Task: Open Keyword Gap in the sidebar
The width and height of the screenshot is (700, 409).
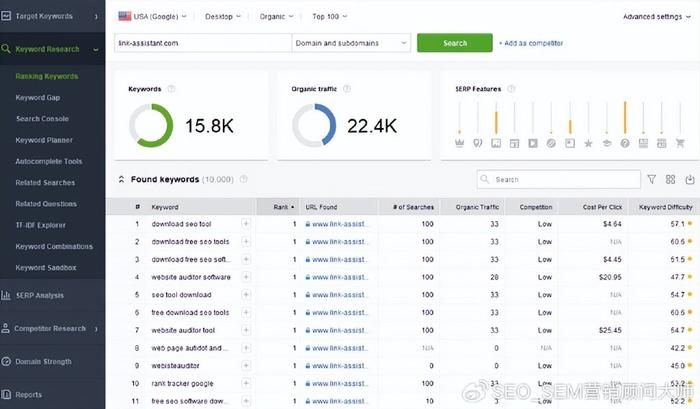Action: tap(38, 98)
